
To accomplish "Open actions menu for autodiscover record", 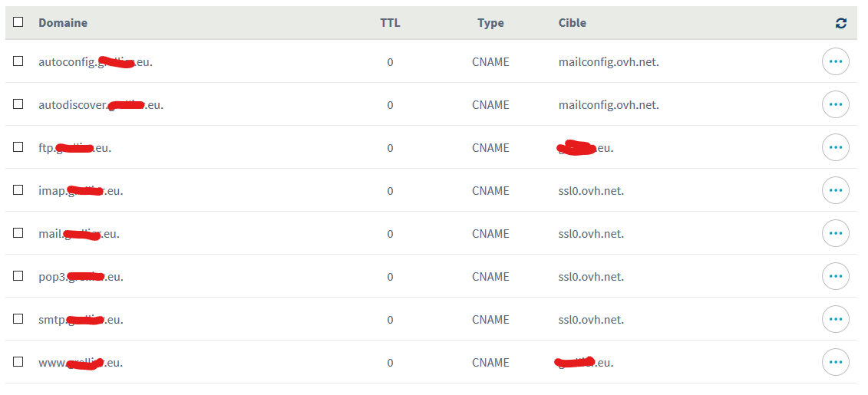I will (835, 104).
